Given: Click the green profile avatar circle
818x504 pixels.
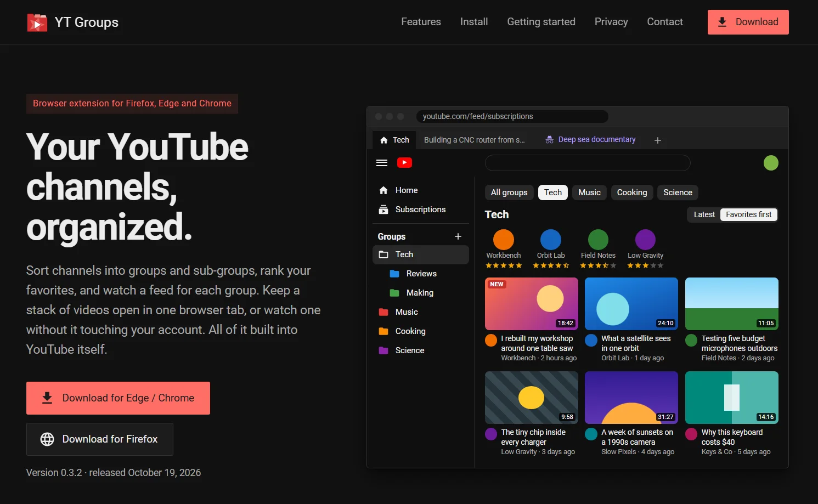Looking at the screenshot, I should tap(771, 163).
